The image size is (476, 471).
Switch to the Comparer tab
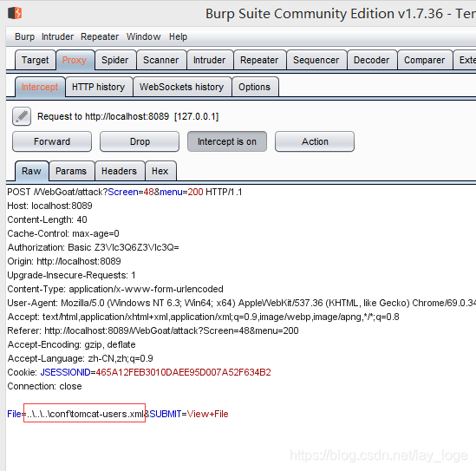(424, 60)
